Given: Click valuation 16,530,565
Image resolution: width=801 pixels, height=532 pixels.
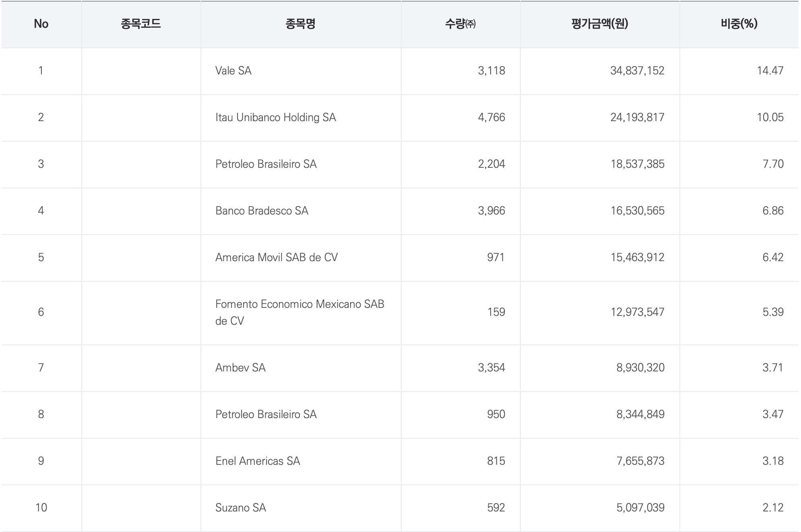Looking at the screenshot, I should click(x=638, y=211).
